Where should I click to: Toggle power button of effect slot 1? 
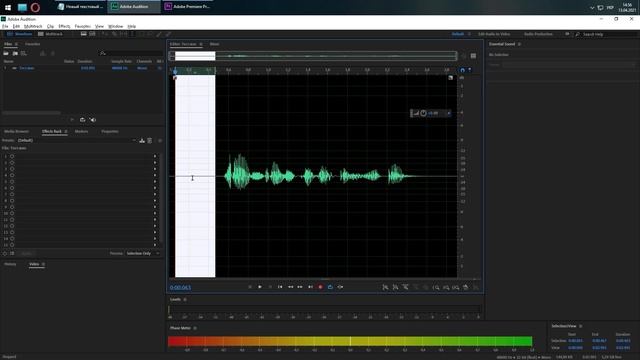[x=12, y=156]
